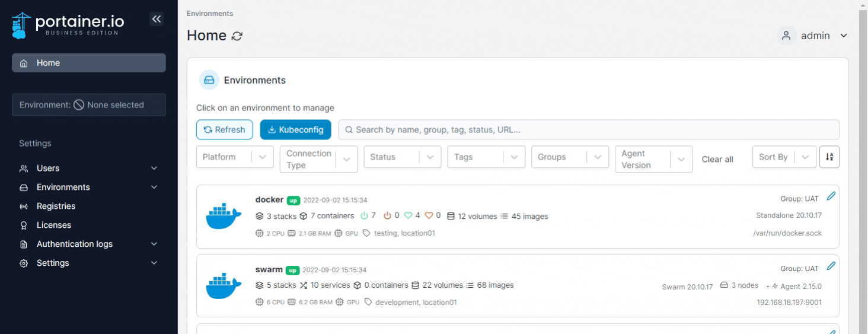The height and width of the screenshot is (334, 868).
Task: Click the environment search field
Action: [x=588, y=130]
